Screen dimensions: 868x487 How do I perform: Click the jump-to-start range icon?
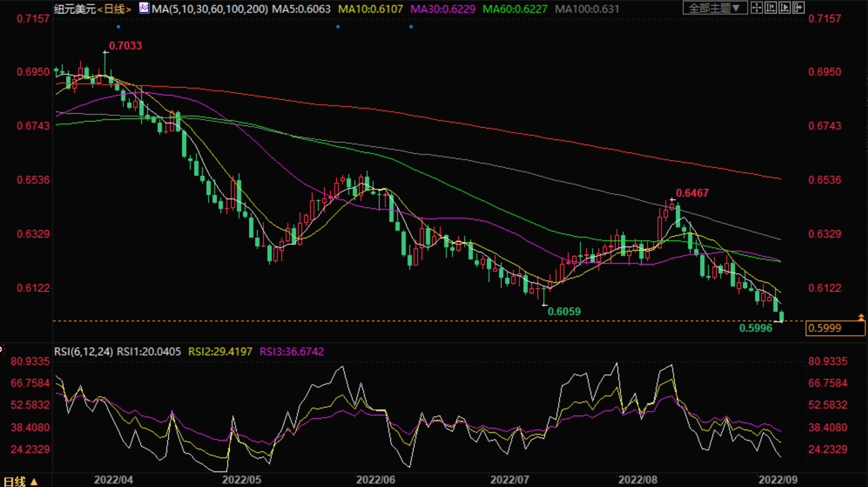770,8
